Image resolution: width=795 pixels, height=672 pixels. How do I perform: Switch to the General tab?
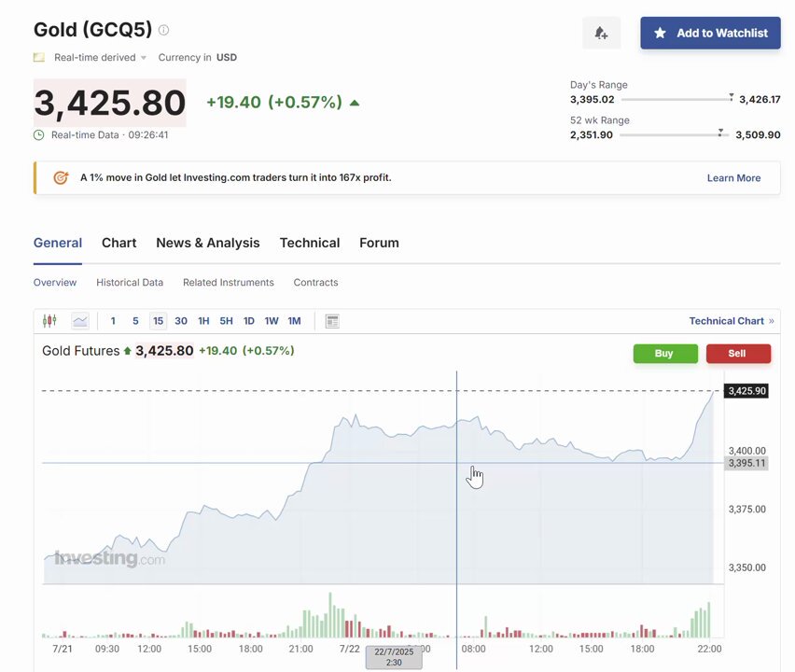pos(58,243)
